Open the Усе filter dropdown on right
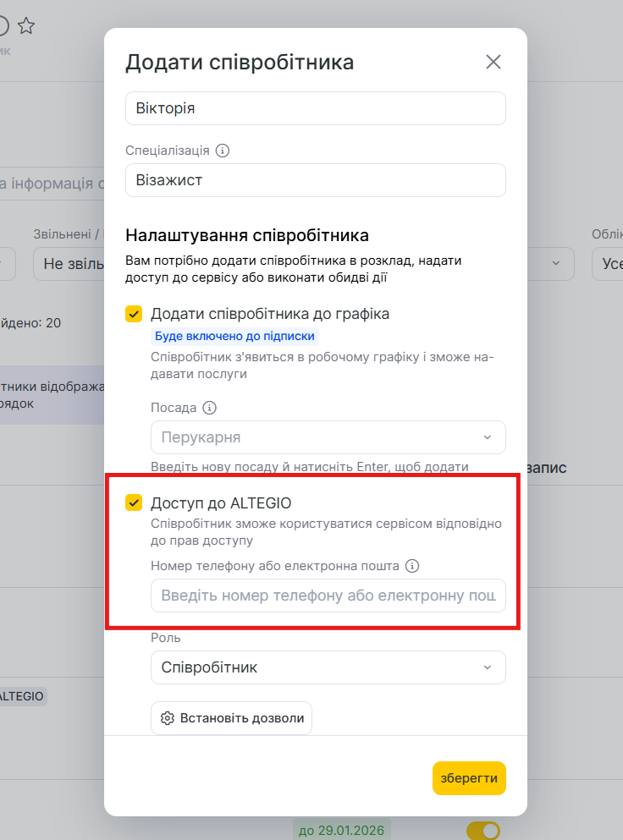Image resolution: width=623 pixels, height=840 pixels. pos(608,264)
